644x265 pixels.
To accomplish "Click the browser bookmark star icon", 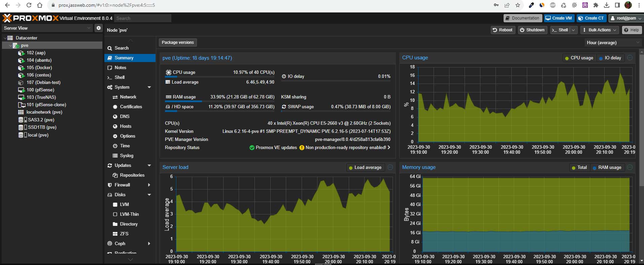I will pos(518,5).
